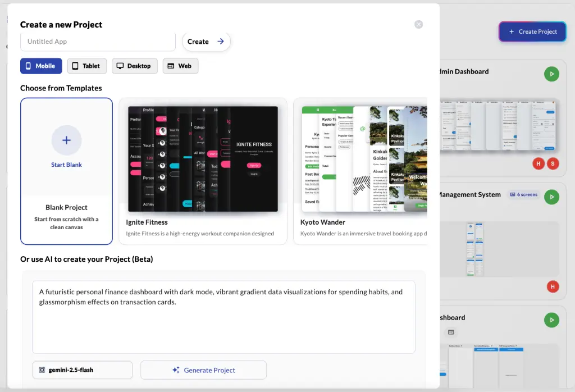Click the S avatar on Admin Dashboard
575x392 pixels.
point(553,163)
